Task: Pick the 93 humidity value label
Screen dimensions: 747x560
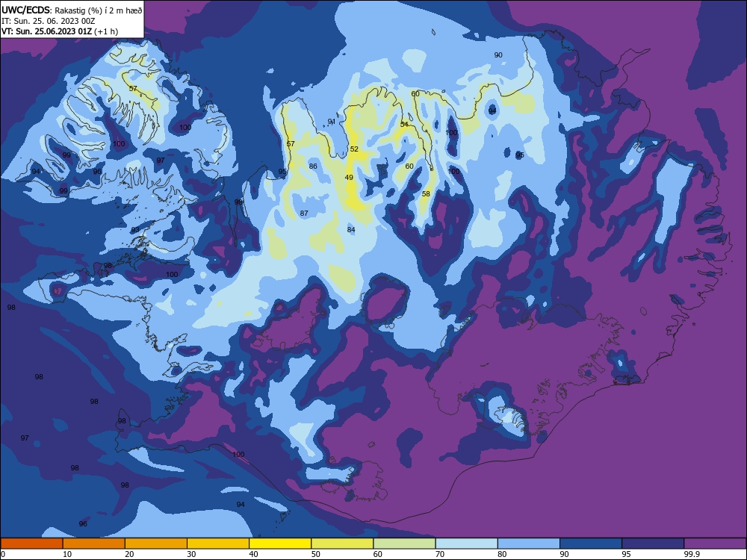Action: click(135, 230)
